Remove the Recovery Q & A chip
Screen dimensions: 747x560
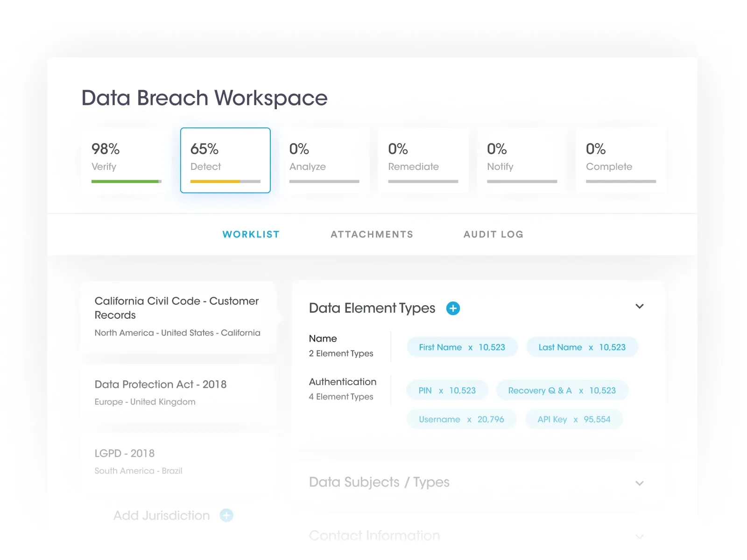pos(581,391)
